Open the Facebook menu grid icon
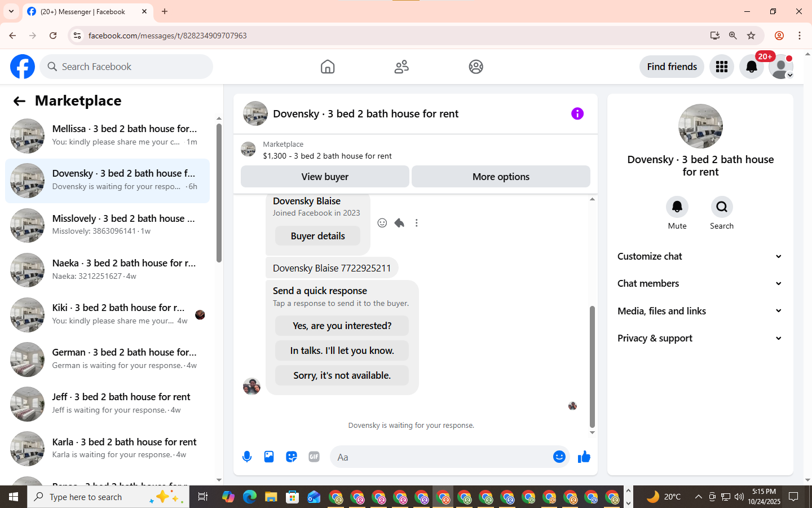This screenshot has height=508, width=812. [722, 67]
